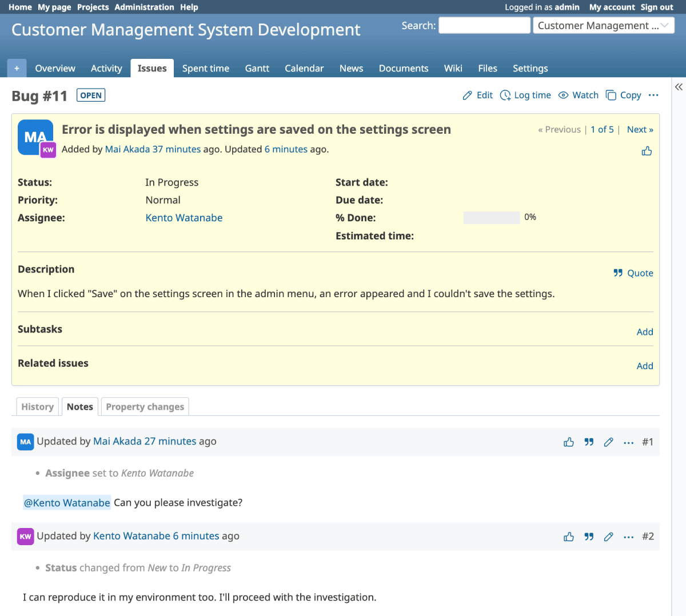Focus the Search input field
Screen dimensions: 686x616
pos(484,26)
